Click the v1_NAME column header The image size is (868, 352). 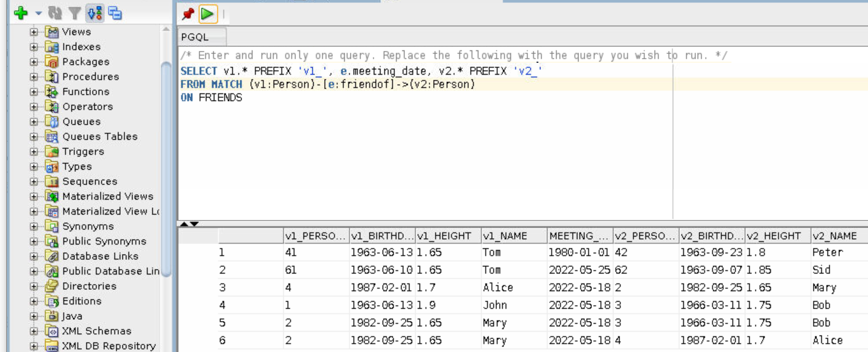[x=514, y=236]
